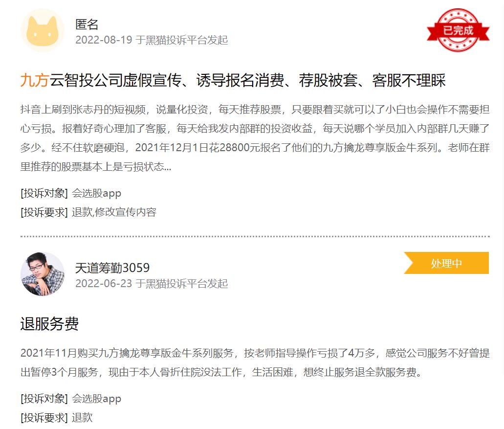
Task: Click the 退款,修改宣传内容 complaint request
Action: [x=114, y=212]
